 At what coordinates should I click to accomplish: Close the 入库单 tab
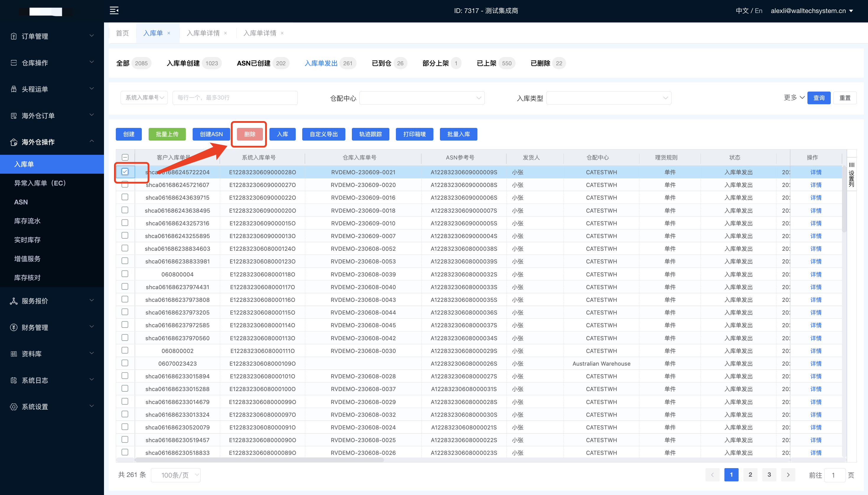(169, 33)
